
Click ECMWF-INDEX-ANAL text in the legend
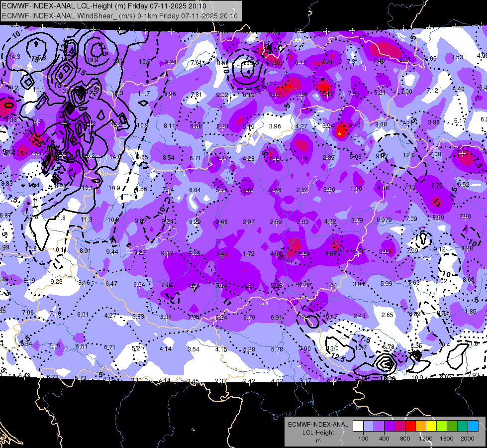[318, 425]
